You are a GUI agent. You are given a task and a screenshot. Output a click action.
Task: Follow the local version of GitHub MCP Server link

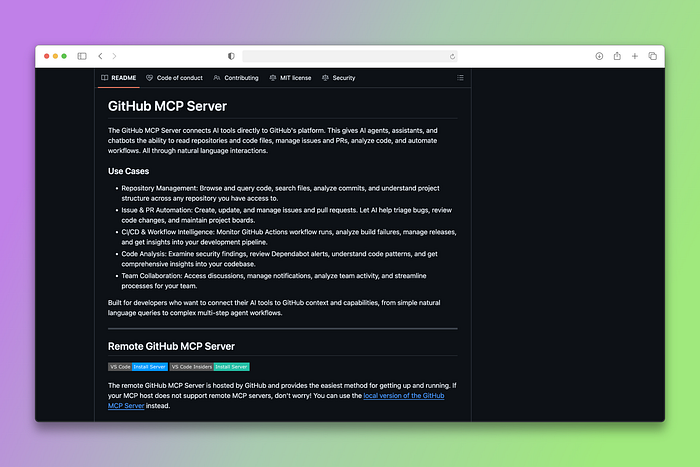[x=404, y=396]
